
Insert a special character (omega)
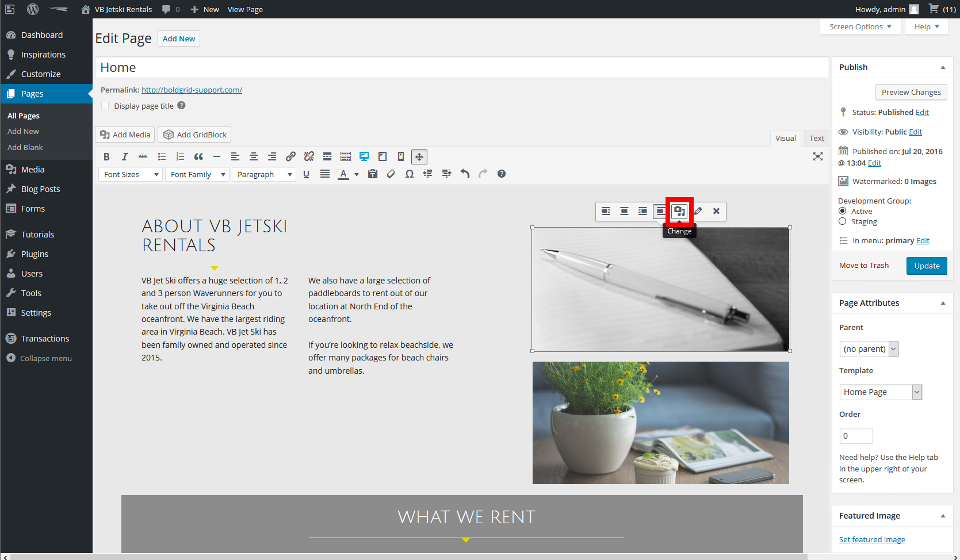pyautogui.click(x=410, y=174)
